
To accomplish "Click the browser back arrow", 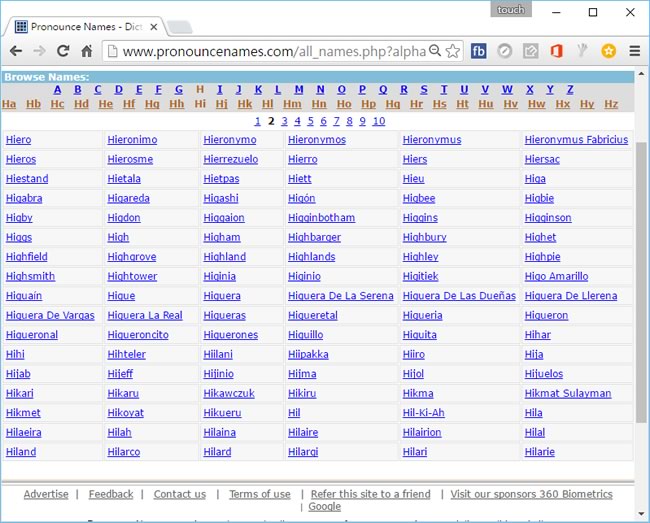I will point(16,51).
